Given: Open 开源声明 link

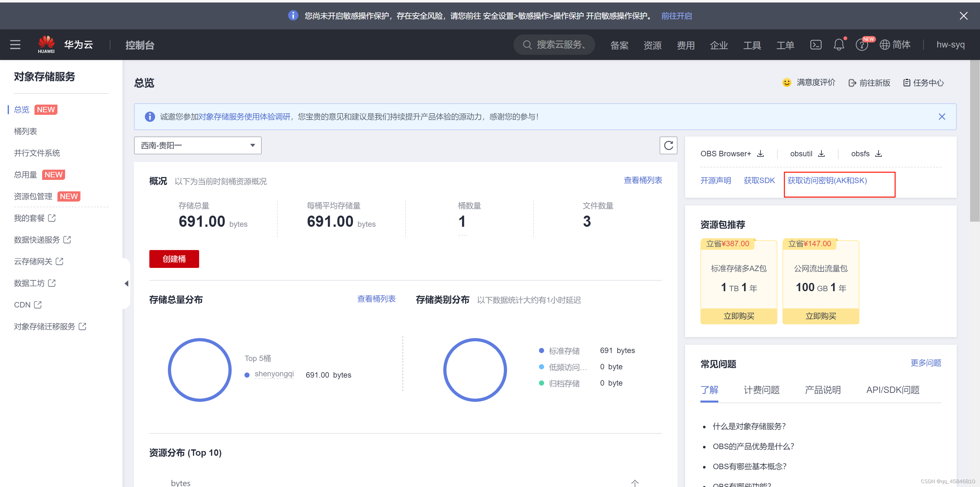Looking at the screenshot, I should coord(715,181).
